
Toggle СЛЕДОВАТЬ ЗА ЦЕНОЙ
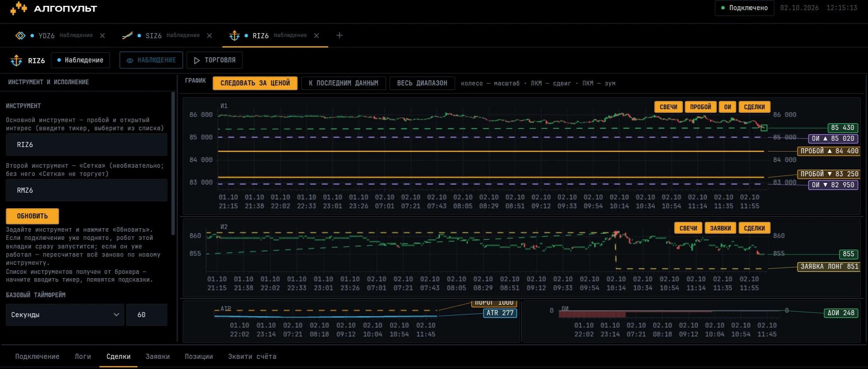(255, 83)
